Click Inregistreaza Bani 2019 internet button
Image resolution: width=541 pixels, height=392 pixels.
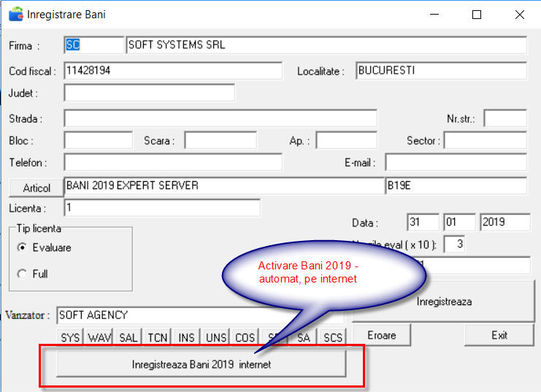[201, 364]
